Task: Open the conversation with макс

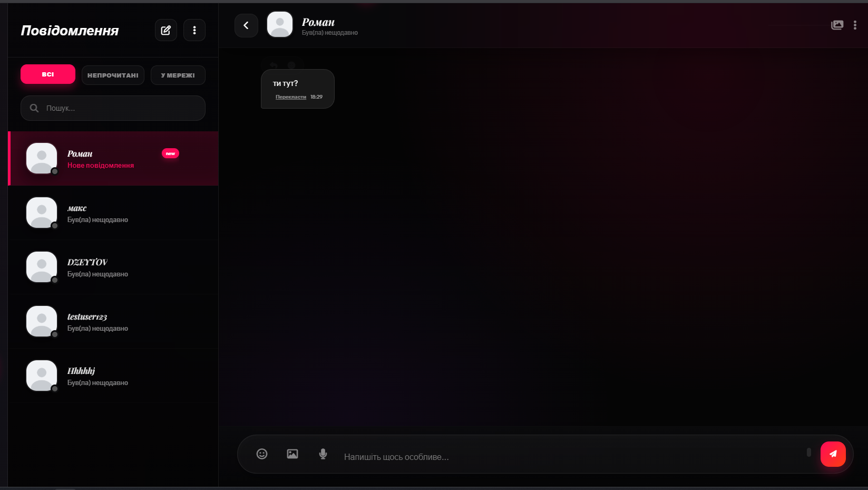Action: (113, 213)
